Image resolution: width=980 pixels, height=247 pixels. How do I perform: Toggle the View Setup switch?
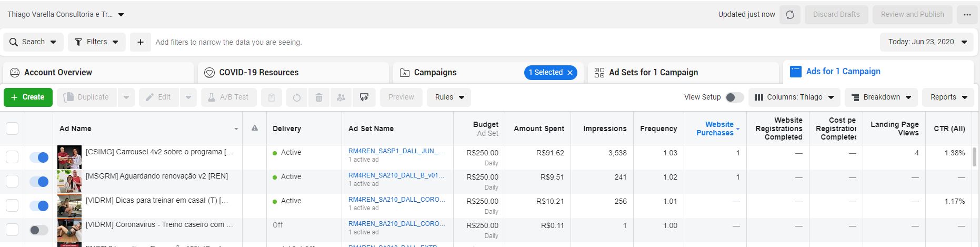[734, 97]
